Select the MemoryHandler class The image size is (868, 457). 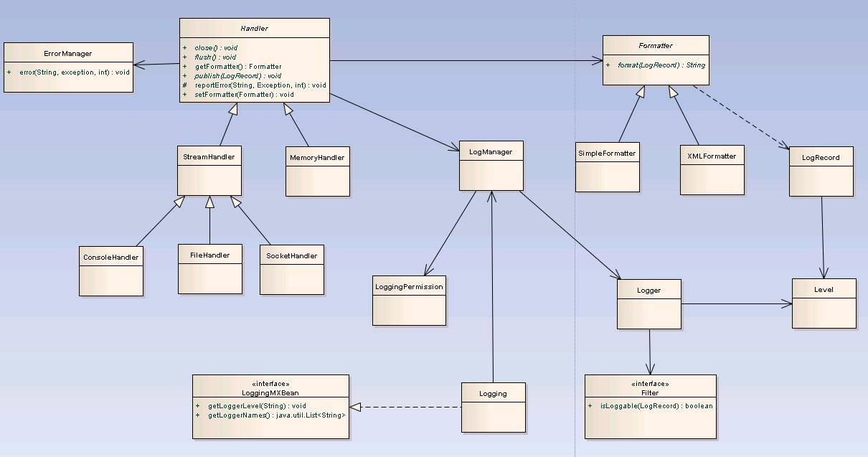click(317, 171)
